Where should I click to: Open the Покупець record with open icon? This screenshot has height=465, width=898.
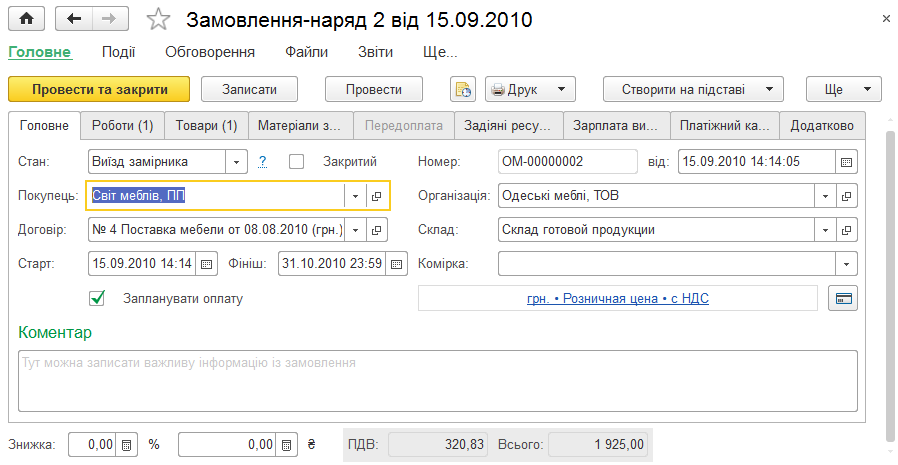pyautogui.click(x=377, y=196)
